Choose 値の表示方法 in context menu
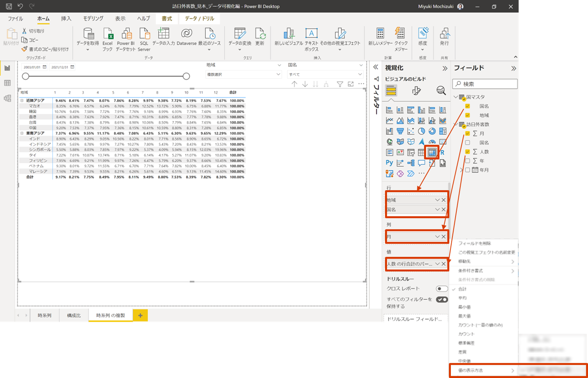Image resolution: width=588 pixels, height=378 pixels. pyautogui.click(x=483, y=371)
